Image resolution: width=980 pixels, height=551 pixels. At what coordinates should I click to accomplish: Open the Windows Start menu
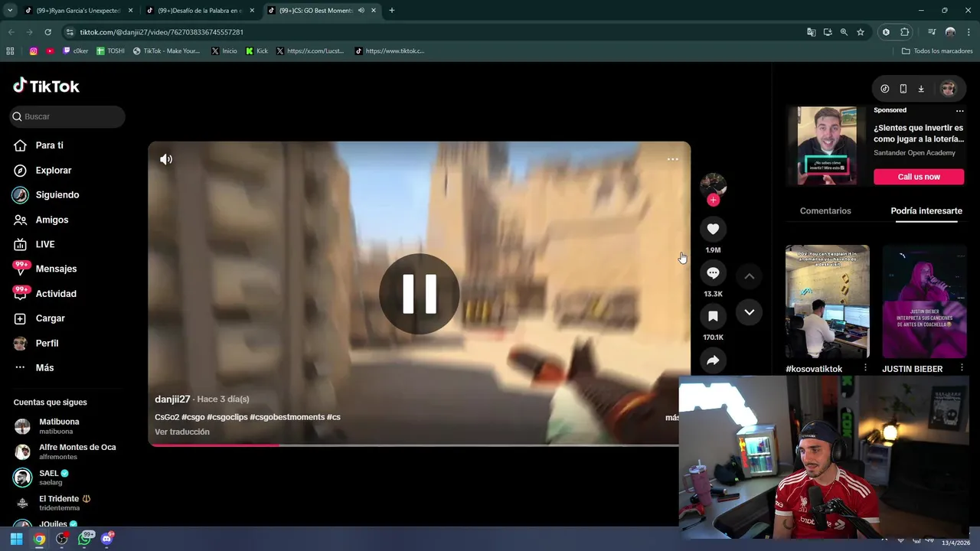[16, 539]
